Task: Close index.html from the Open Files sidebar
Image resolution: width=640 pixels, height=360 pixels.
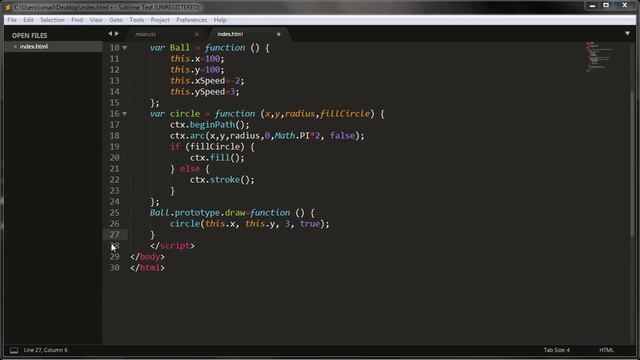Action: 15,47
